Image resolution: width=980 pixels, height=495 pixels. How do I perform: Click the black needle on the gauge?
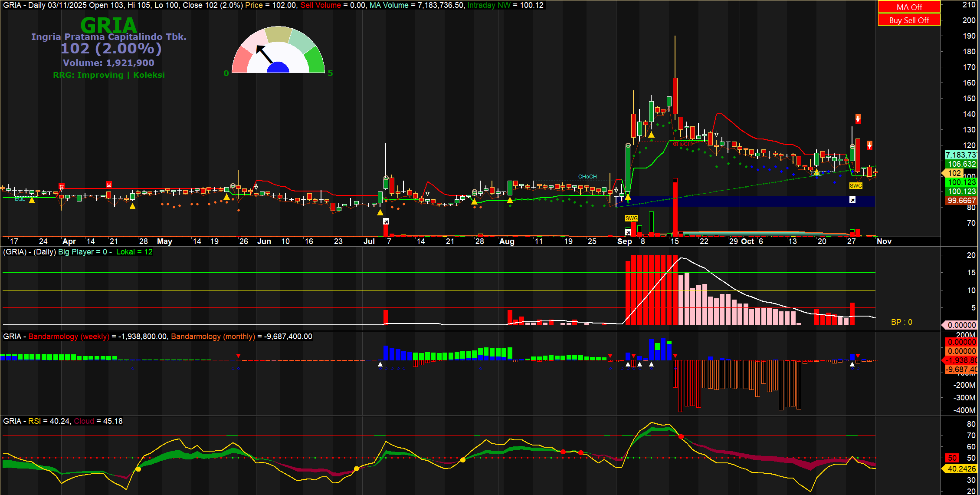click(264, 55)
